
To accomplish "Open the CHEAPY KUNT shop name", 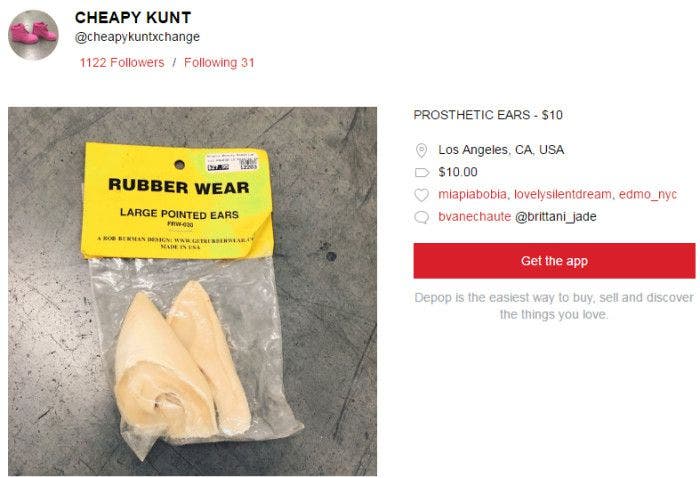I will tap(133, 17).
